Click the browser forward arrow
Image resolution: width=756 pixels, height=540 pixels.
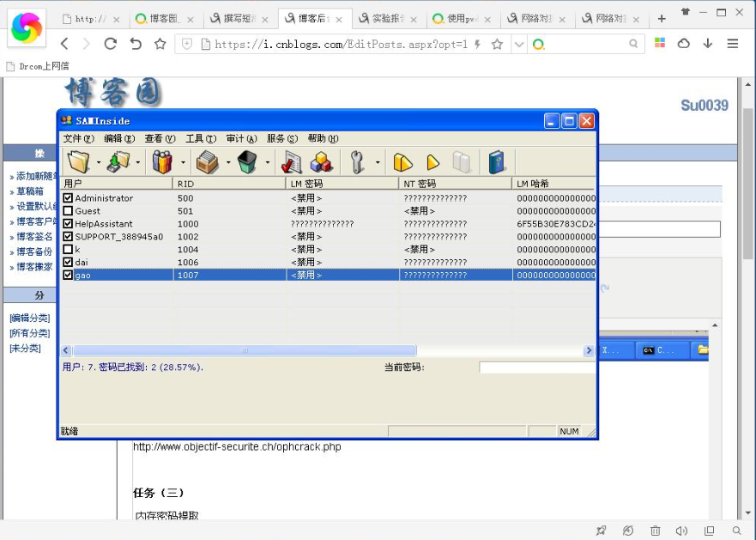click(x=87, y=44)
